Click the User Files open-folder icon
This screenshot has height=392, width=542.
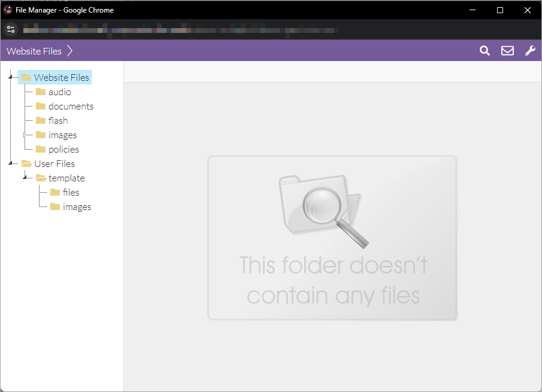(x=26, y=163)
